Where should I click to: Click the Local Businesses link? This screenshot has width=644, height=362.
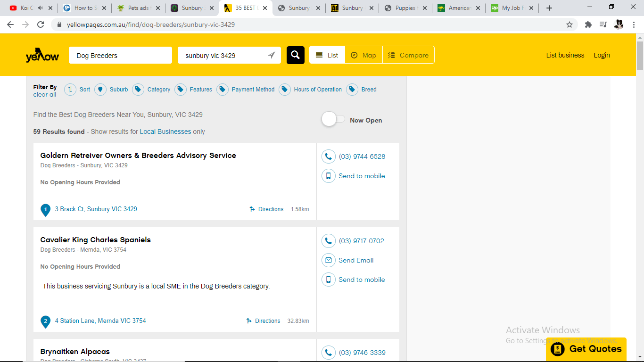[x=165, y=132]
